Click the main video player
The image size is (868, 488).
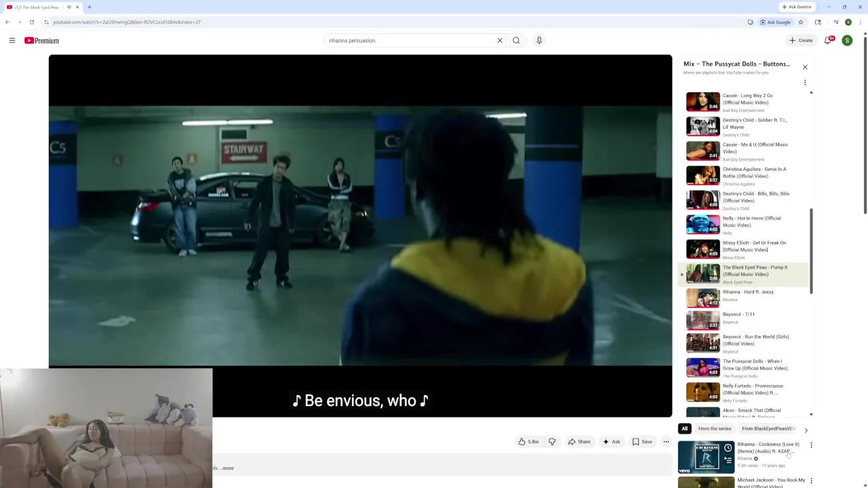pos(360,236)
